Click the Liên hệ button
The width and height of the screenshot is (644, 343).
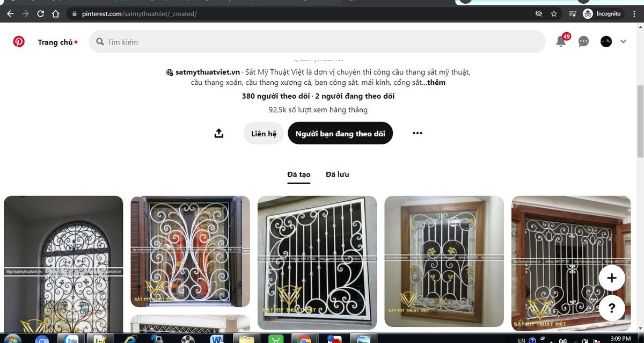point(264,133)
